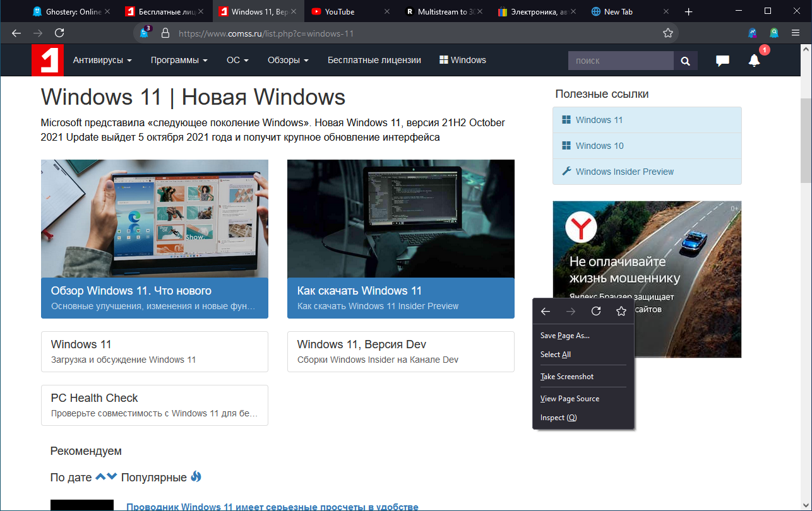Click the back arrow in the context menu
Image resolution: width=812 pixels, height=511 pixels.
[x=546, y=311]
